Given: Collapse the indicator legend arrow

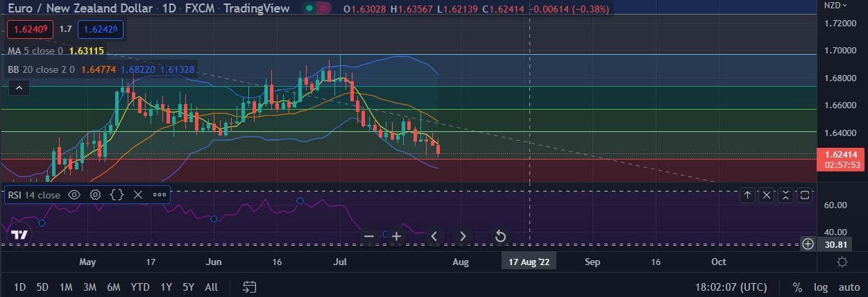Looking at the screenshot, I should tap(19, 87).
